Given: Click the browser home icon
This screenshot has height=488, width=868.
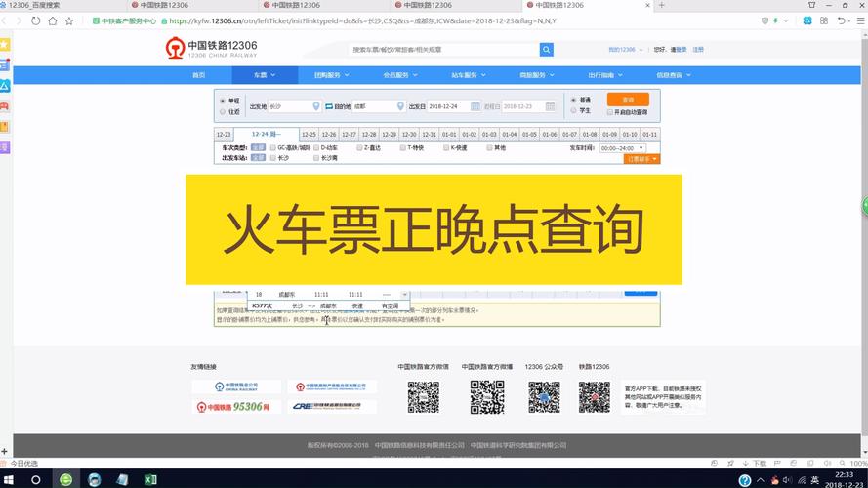Looking at the screenshot, I should (x=52, y=21).
